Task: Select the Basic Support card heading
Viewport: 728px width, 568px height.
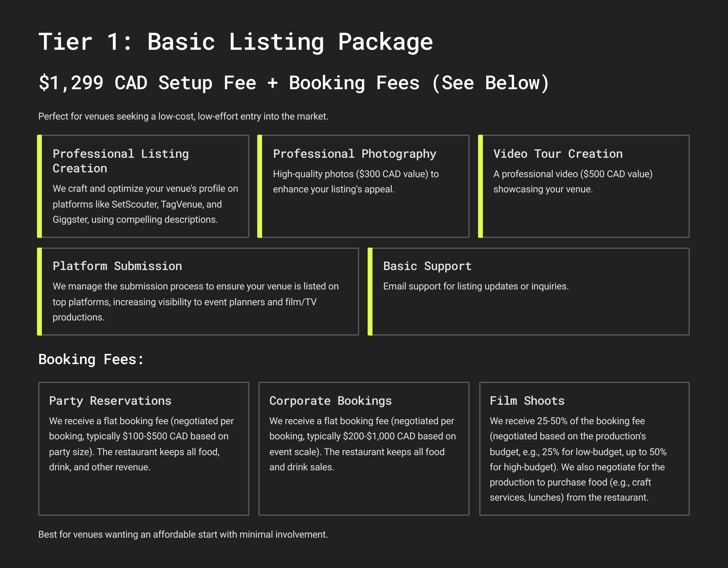Action: [427, 266]
